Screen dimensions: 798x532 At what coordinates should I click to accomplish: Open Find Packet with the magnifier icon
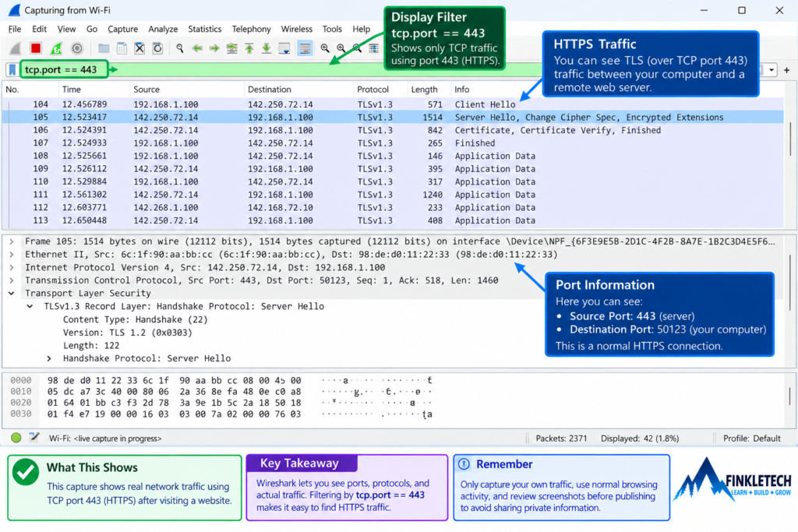click(x=180, y=48)
